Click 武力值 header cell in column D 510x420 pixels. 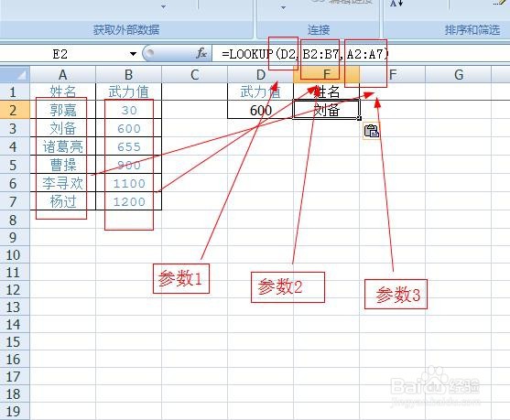pos(260,92)
